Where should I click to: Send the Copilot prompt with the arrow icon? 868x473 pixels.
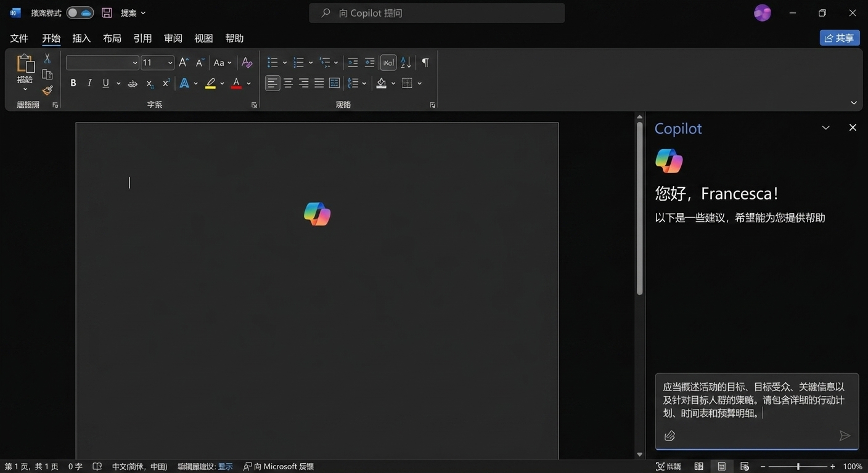[x=845, y=436]
